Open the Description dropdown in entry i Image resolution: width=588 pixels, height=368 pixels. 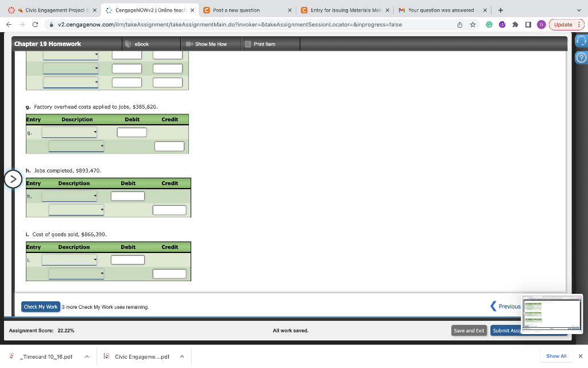pos(69,259)
